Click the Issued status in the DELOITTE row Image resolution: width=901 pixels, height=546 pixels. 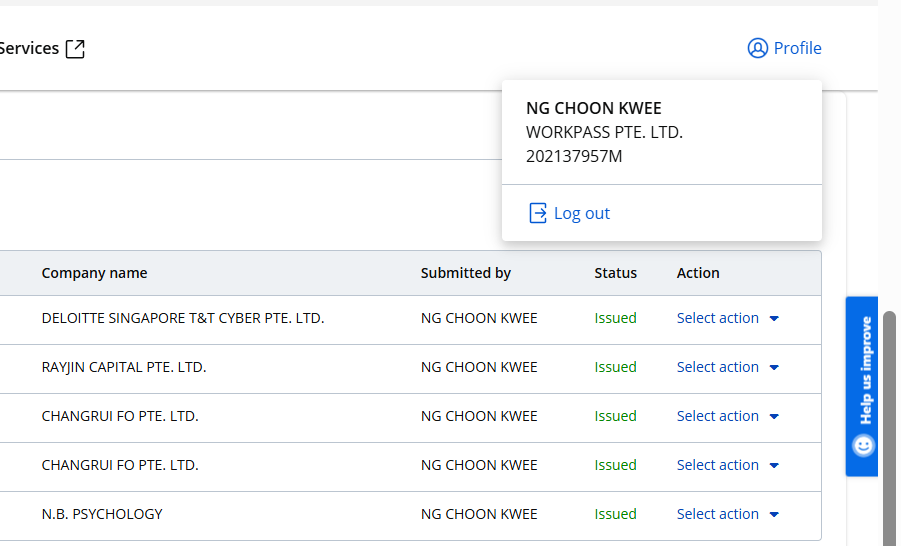click(615, 318)
